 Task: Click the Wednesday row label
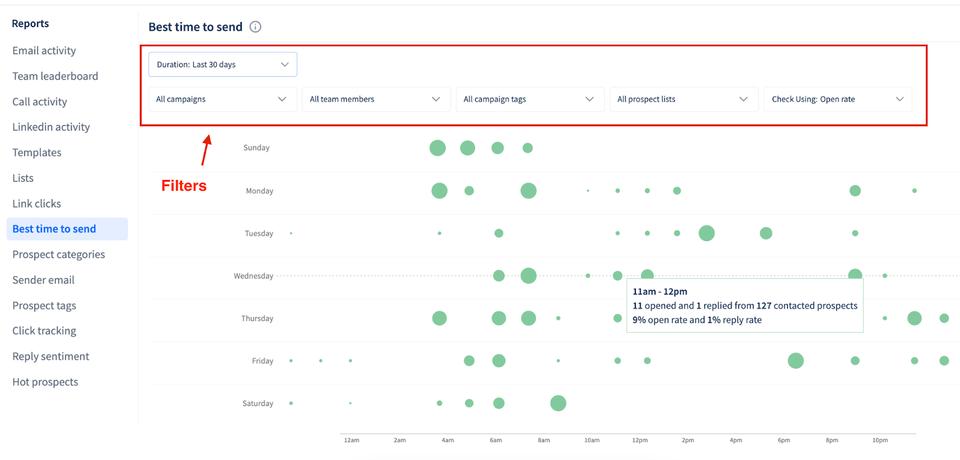253,276
